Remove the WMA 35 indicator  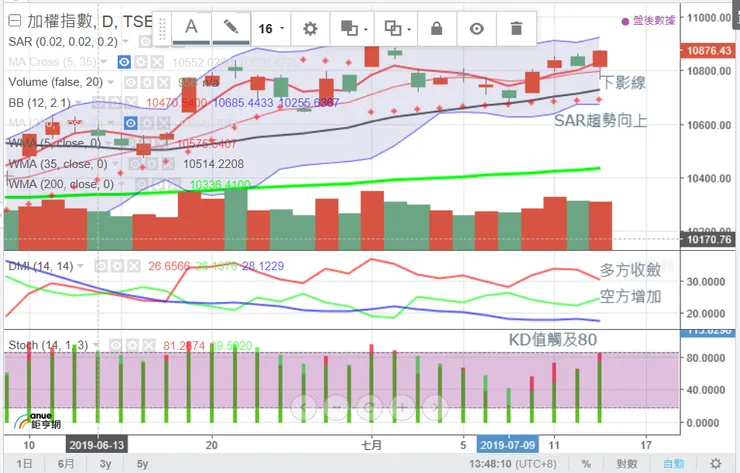coord(167,164)
